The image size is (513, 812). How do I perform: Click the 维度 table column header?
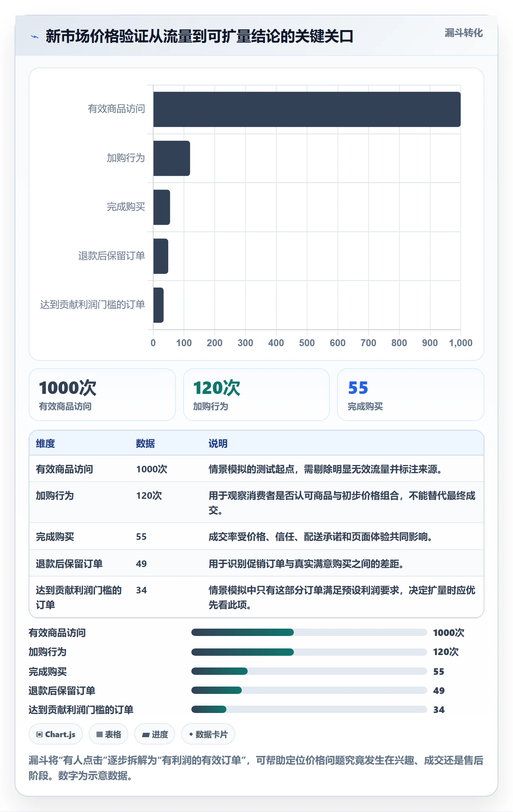coord(45,443)
